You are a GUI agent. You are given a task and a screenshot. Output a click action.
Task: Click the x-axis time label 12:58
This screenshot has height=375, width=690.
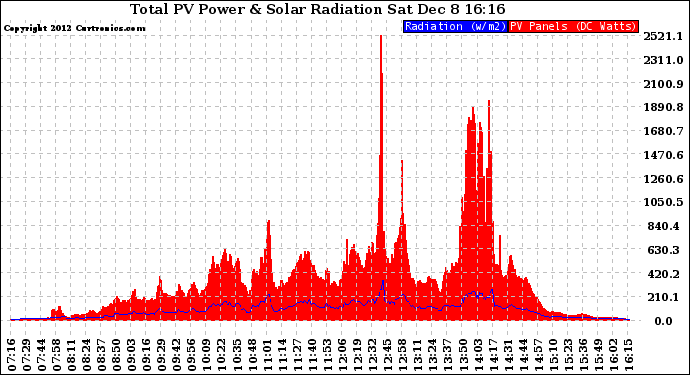coord(402,354)
